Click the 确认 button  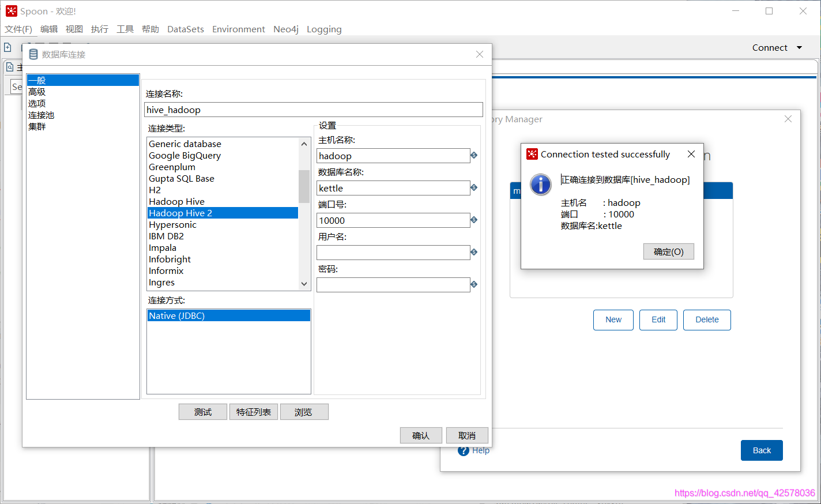pos(421,435)
